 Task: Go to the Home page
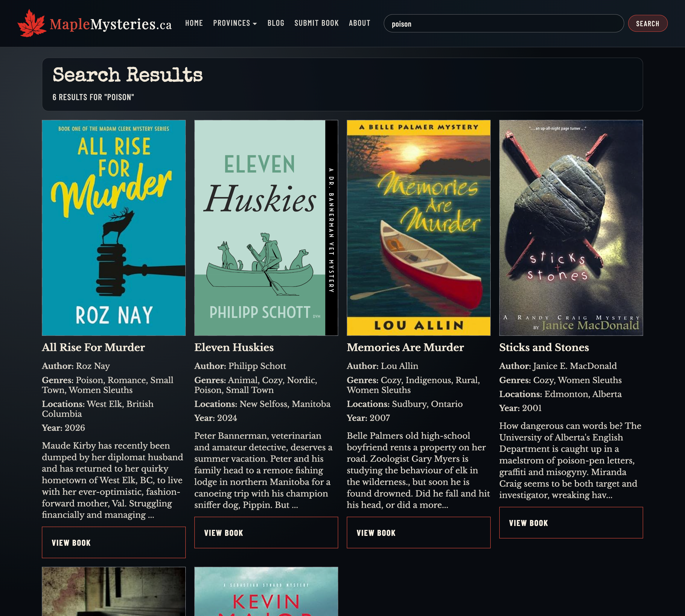(x=194, y=23)
